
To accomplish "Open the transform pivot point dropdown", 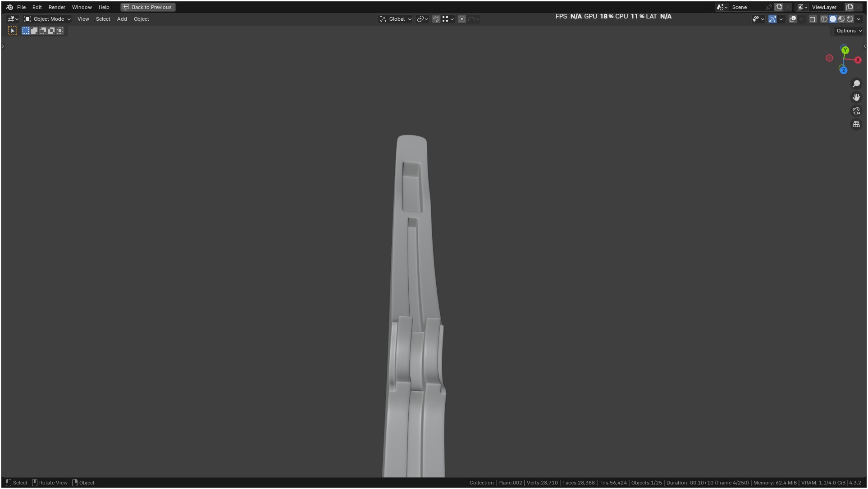I will tap(422, 19).
